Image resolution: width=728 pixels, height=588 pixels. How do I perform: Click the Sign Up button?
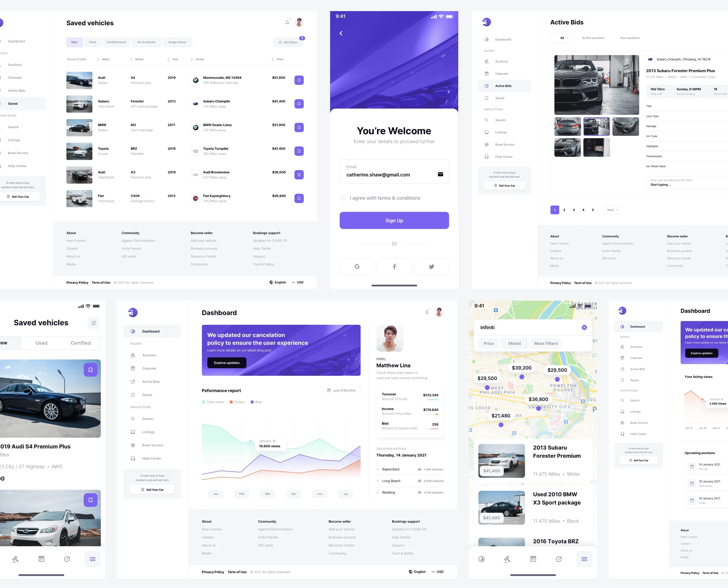pos(394,220)
